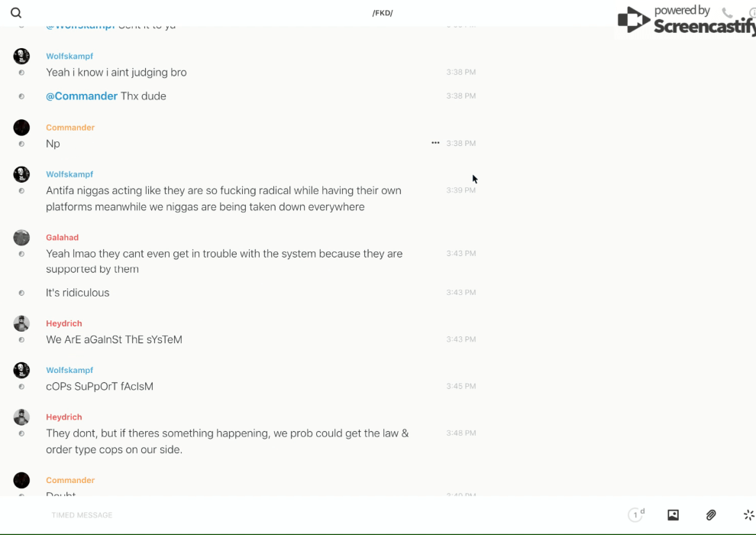
Task: Attach a picture using the image icon
Action: [x=673, y=515]
